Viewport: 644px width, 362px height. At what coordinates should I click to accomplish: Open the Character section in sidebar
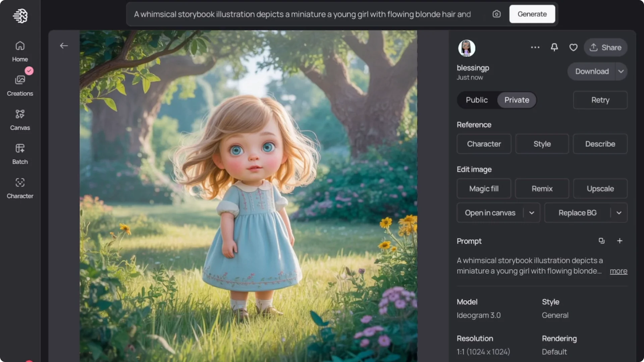[x=20, y=188]
